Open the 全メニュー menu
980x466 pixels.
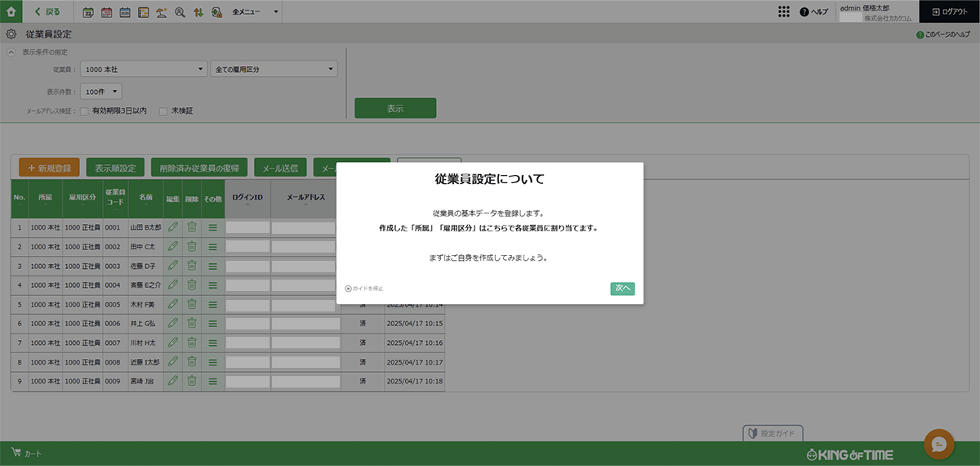coord(255,12)
